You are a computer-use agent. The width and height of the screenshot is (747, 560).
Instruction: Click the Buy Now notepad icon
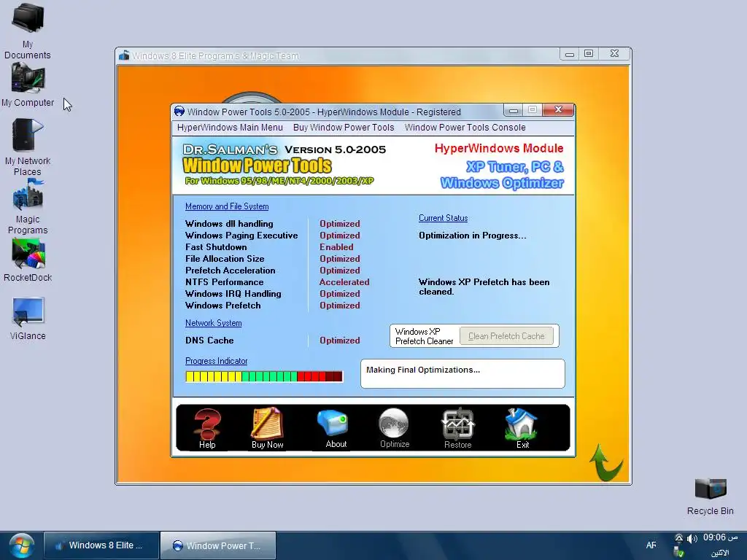click(x=267, y=428)
